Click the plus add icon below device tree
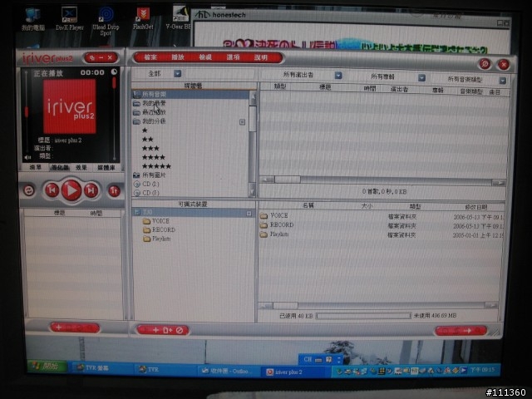The image size is (532, 399). point(155,330)
